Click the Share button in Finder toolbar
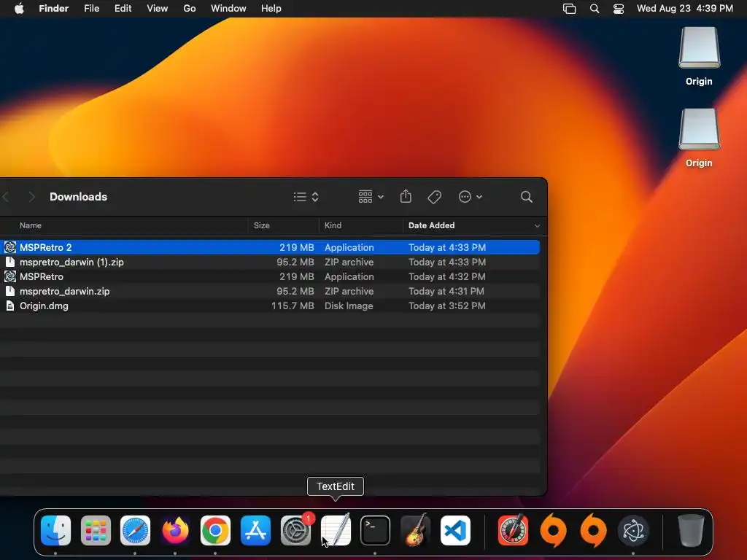Viewport: 747px width, 560px height. click(406, 197)
